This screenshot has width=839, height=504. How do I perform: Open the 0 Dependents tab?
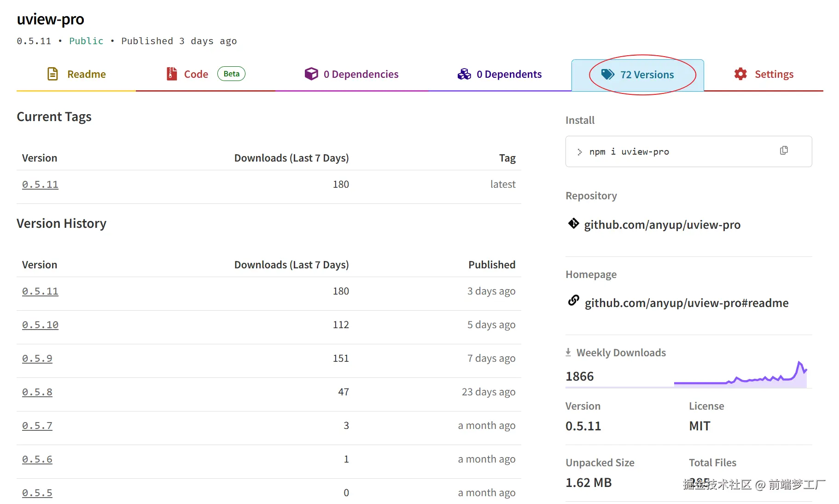point(508,74)
